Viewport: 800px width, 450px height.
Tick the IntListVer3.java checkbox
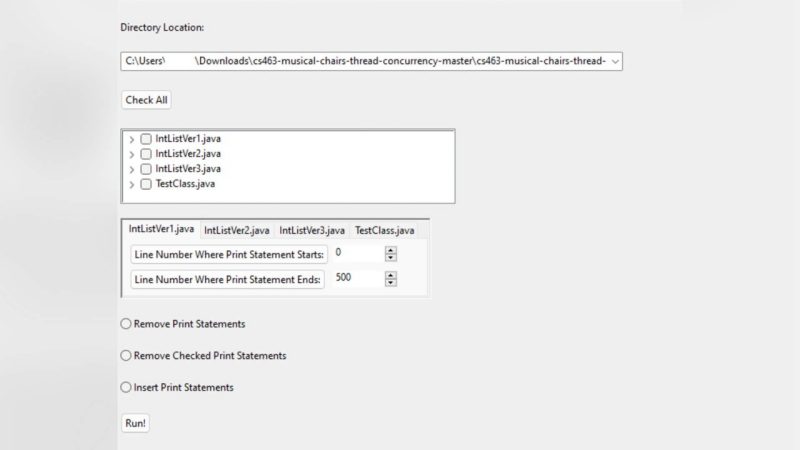(146, 169)
